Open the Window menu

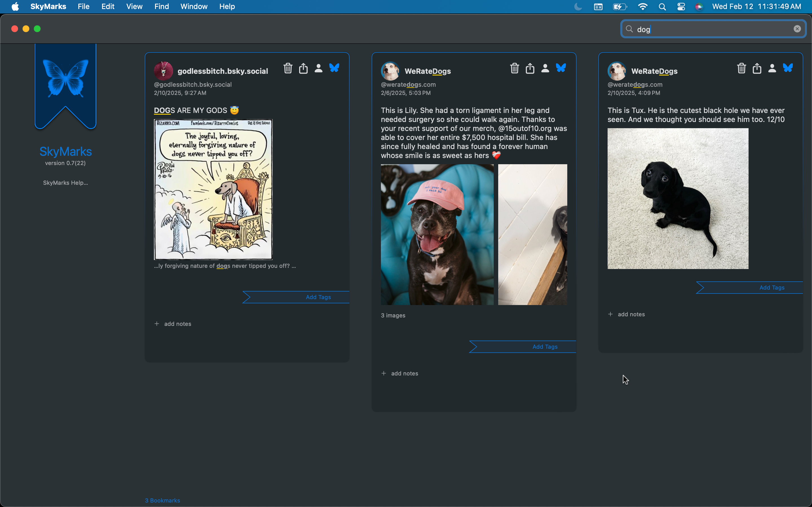click(194, 6)
